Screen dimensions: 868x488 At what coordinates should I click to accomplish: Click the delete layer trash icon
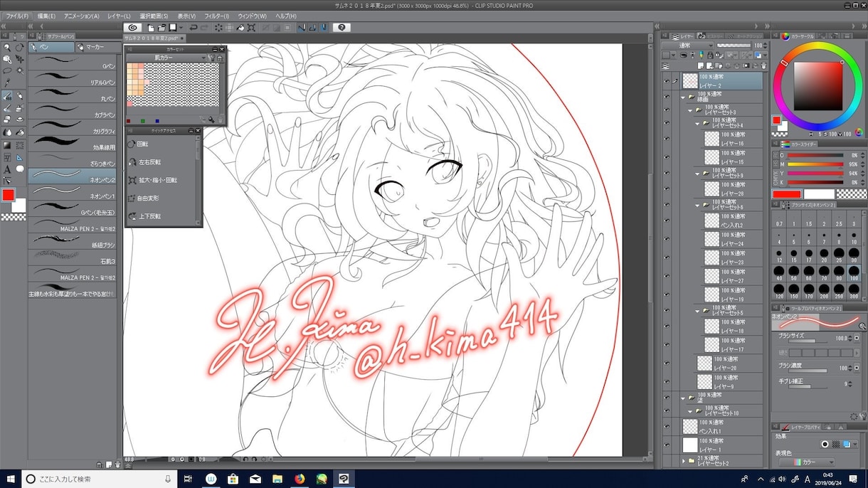(764, 65)
